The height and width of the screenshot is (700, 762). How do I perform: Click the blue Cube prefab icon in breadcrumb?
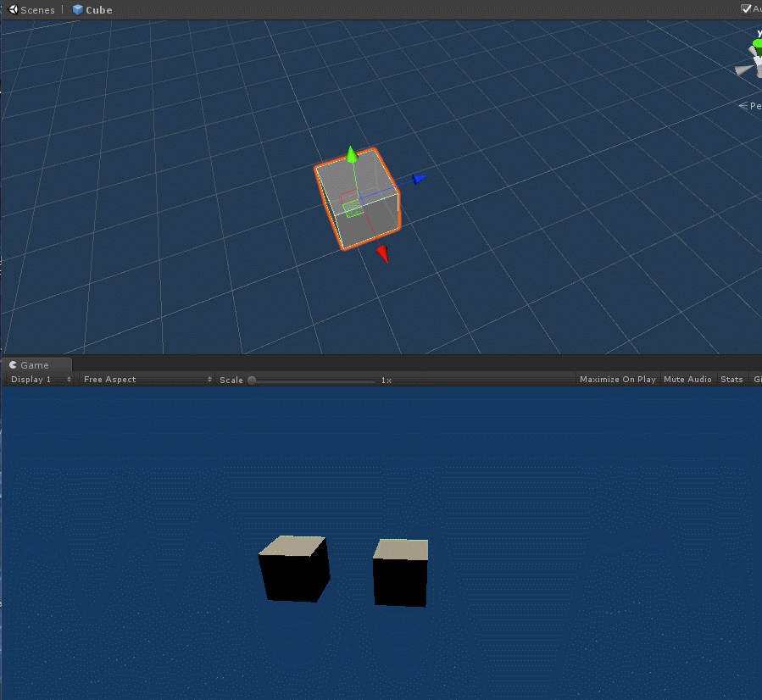tap(78, 9)
